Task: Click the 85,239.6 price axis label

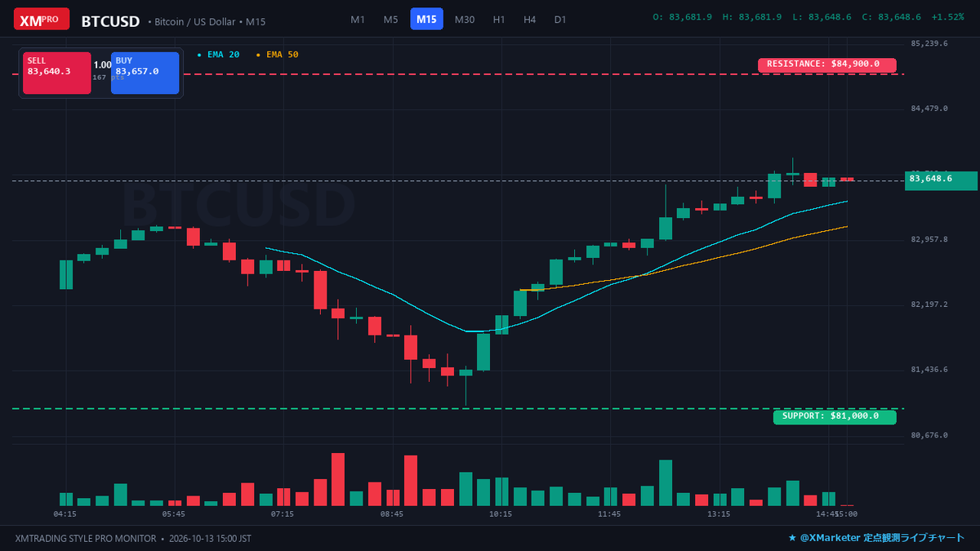Action: click(929, 43)
